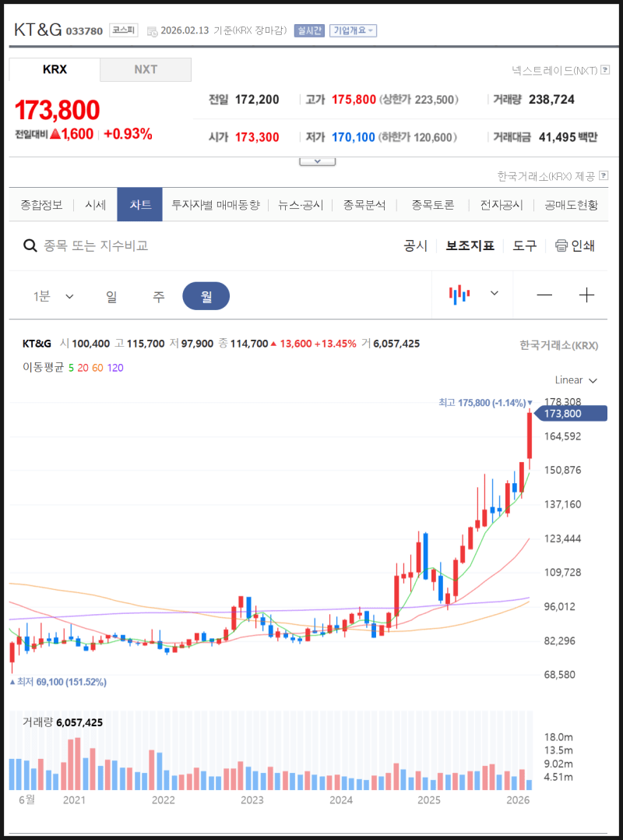The height and width of the screenshot is (840, 623).
Task: Click the magnifier search icon
Action: (30, 246)
